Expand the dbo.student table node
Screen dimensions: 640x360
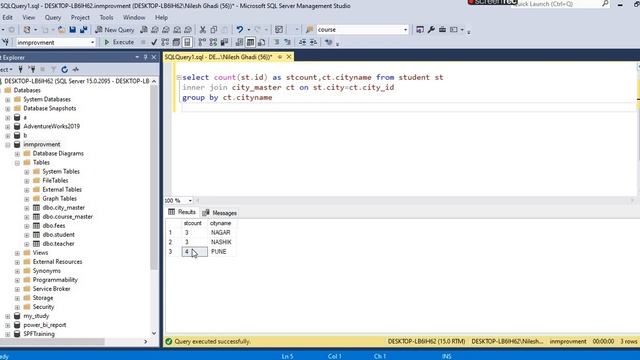[27, 235]
